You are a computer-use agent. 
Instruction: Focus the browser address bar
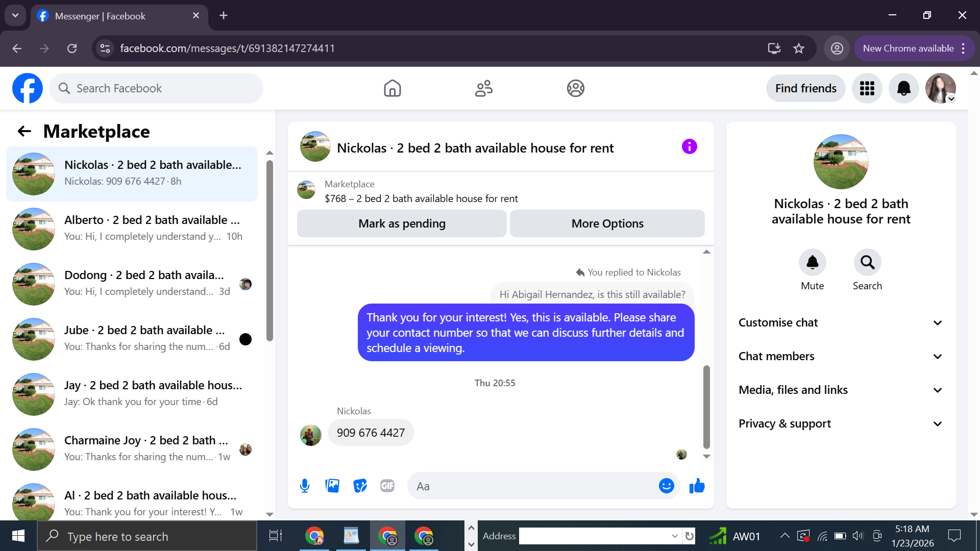point(439,48)
